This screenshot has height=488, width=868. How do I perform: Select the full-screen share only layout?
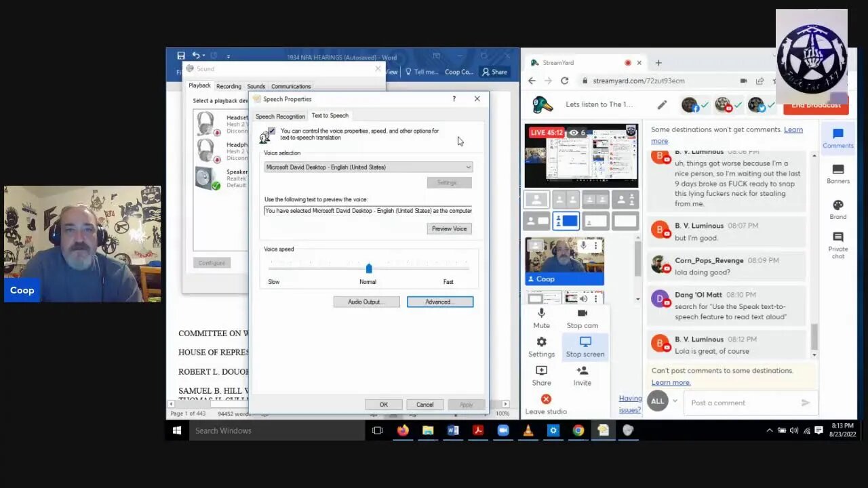tap(625, 220)
